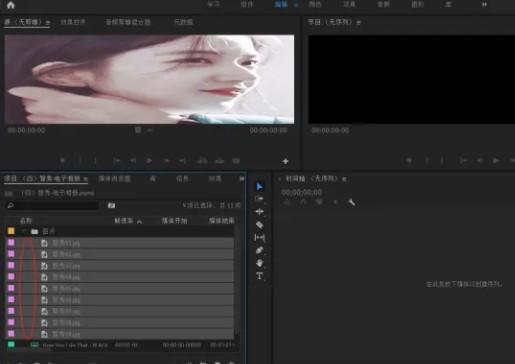The width and height of the screenshot is (515, 364).
Task: Add marker in Source monitor
Action: [x=62, y=161]
